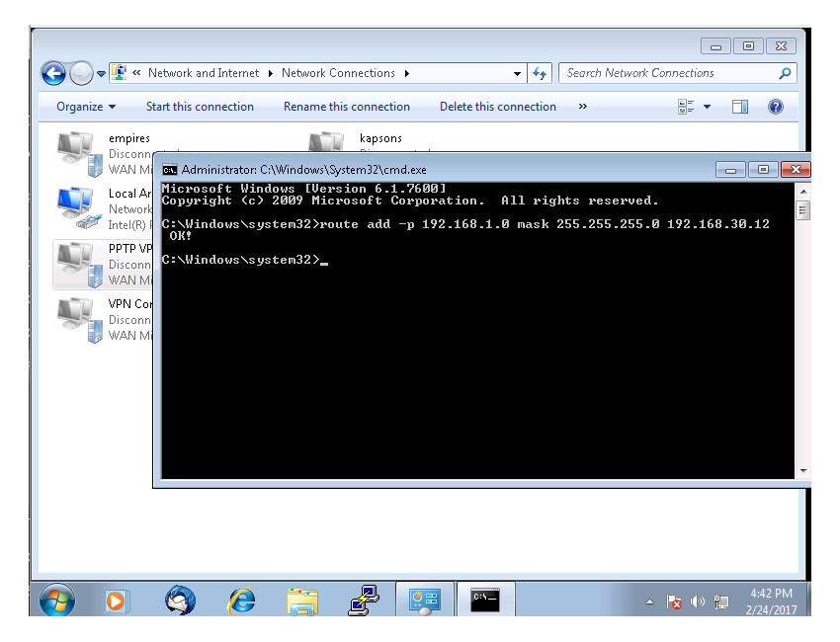Image resolution: width=840 pixels, height=642 pixels.
Task: Click the kapsons connection name
Action: click(380, 138)
